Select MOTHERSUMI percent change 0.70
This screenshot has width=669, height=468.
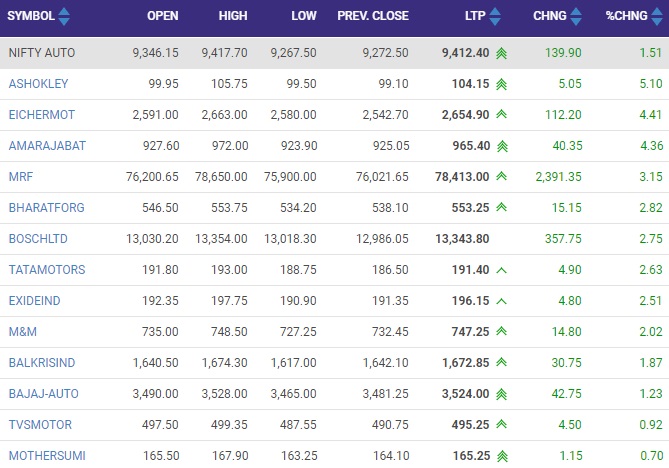(x=652, y=456)
